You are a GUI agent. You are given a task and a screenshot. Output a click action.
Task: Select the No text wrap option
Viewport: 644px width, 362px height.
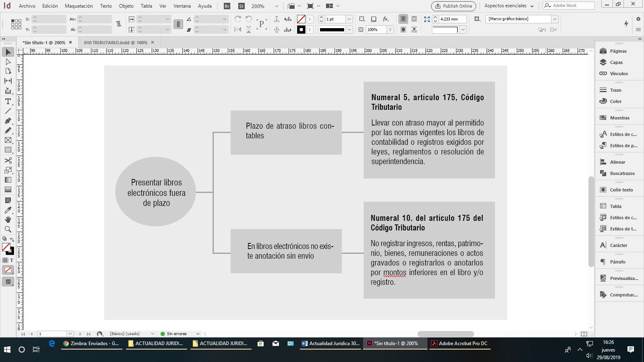[x=403, y=19]
